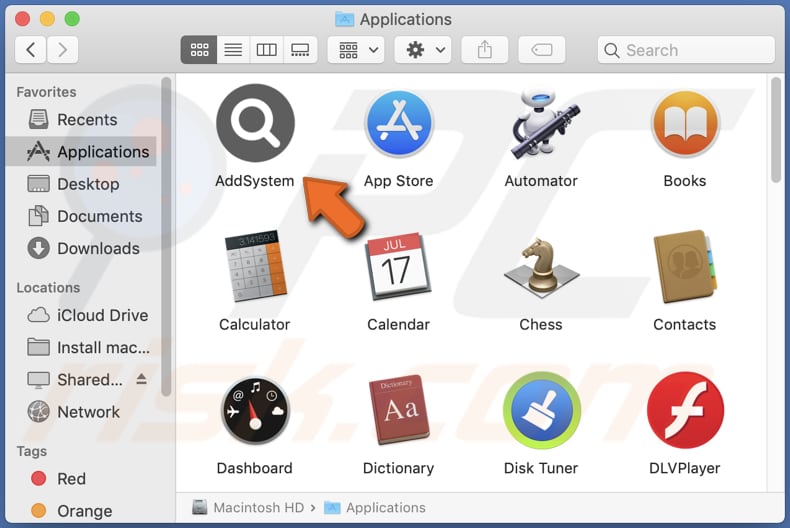
Task: Click the Applications folder icon in title bar
Action: pos(345,19)
